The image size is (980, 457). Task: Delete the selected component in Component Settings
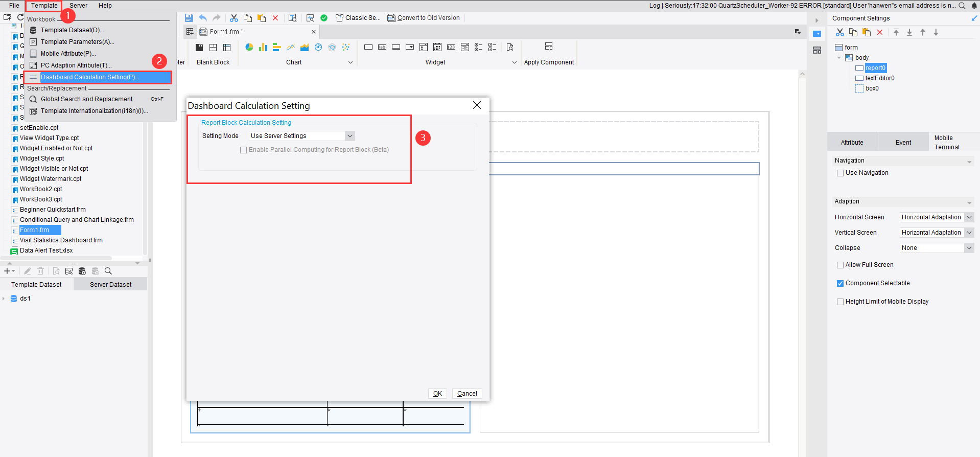[880, 32]
